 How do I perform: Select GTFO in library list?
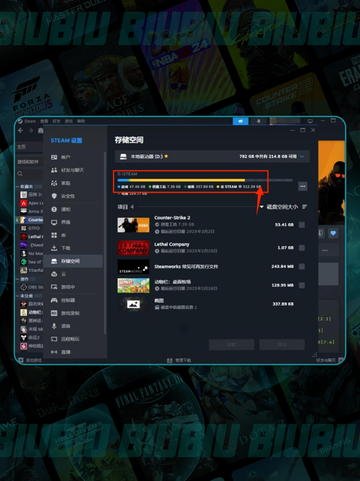click(x=30, y=228)
